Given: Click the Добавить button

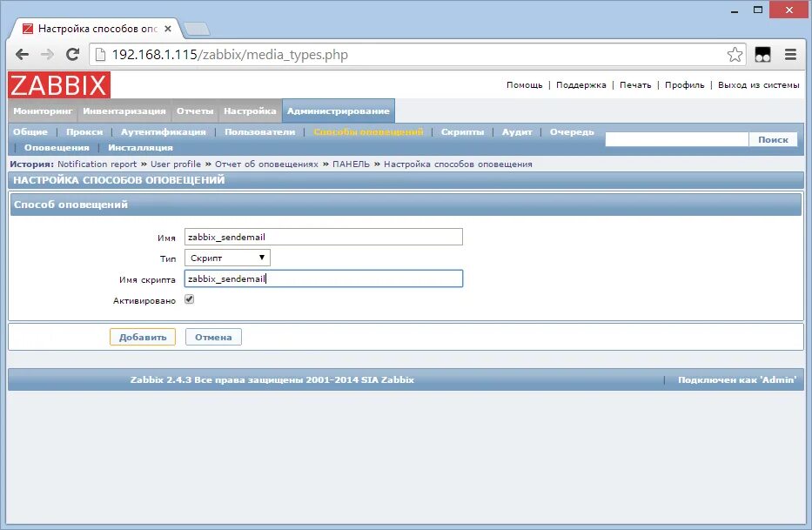Looking at the screenshot, I should click(143, 337).
